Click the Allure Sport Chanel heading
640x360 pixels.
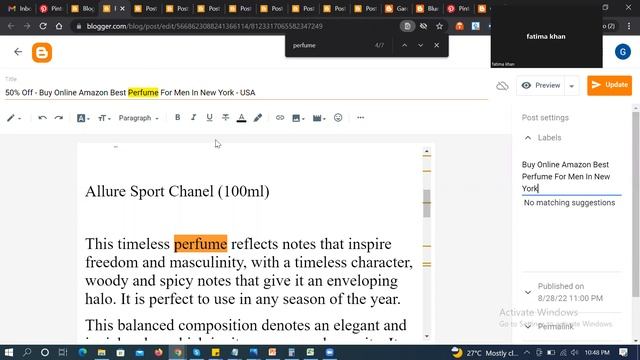coord(177,191)
